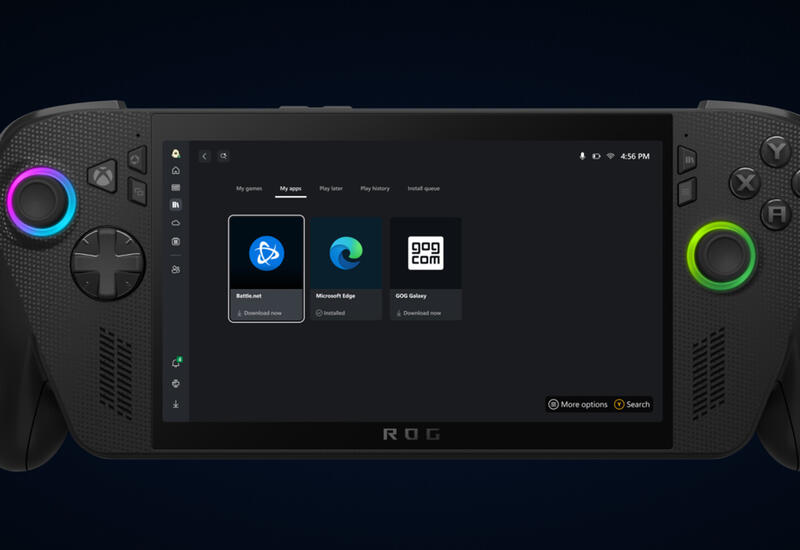Click Download now under GOG Galaxy
800x550 pixels.
[x=419, y=313]
